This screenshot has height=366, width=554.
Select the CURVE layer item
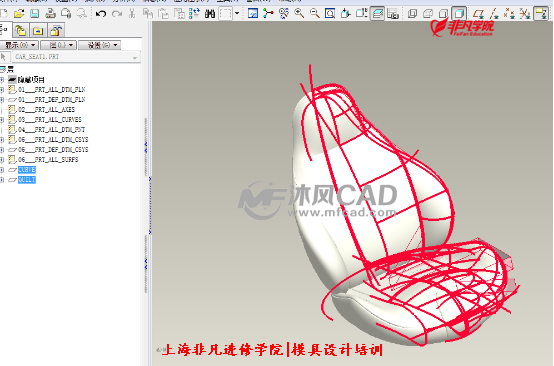click(26, 170)
